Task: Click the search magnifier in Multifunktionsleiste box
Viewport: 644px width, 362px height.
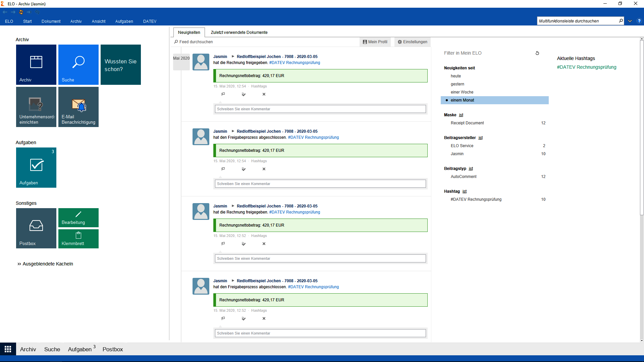Action: pos(621,21)
